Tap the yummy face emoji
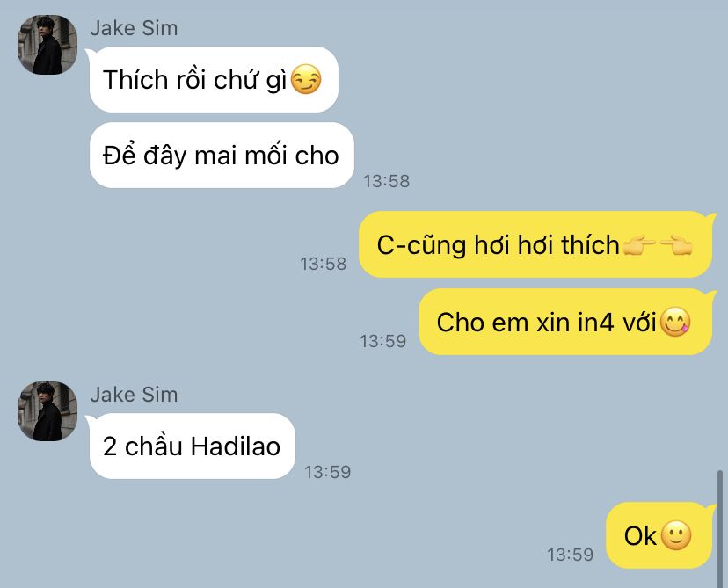Image resolution: width=728 pixels, height=588 pixels. (x=675, y=322)
